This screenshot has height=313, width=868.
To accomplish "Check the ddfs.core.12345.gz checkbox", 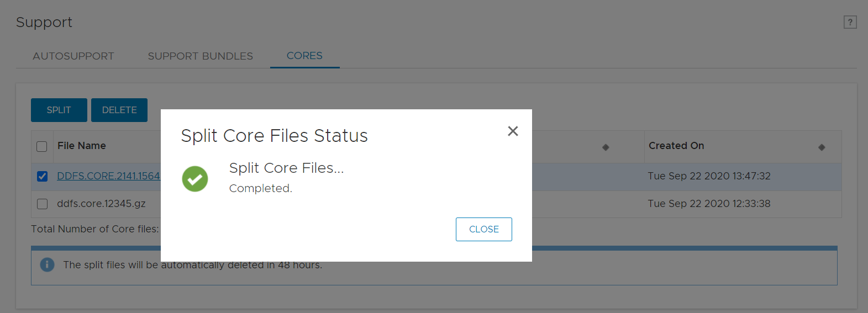I will (x=42, y=204).
